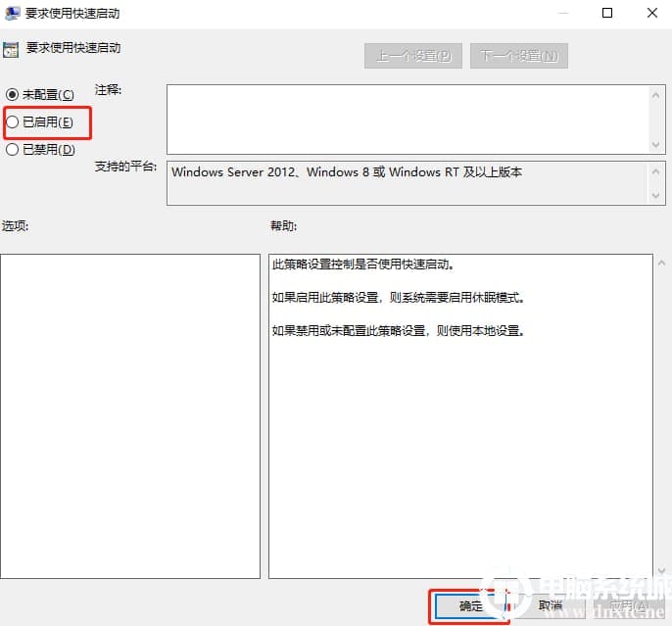Maximize the 要求使用快速启动 window
Viewport: 672px width, 626px height.
pyautogui.click(x=607, y=13)
